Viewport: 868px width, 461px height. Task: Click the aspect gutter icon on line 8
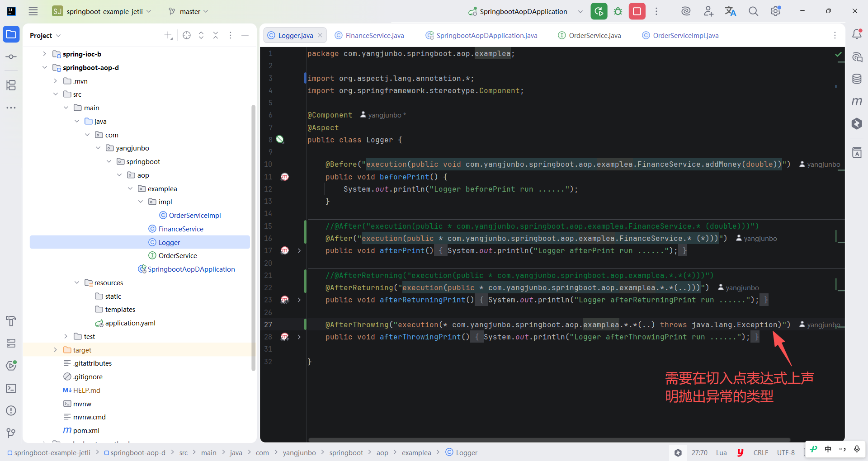point(280,139)
